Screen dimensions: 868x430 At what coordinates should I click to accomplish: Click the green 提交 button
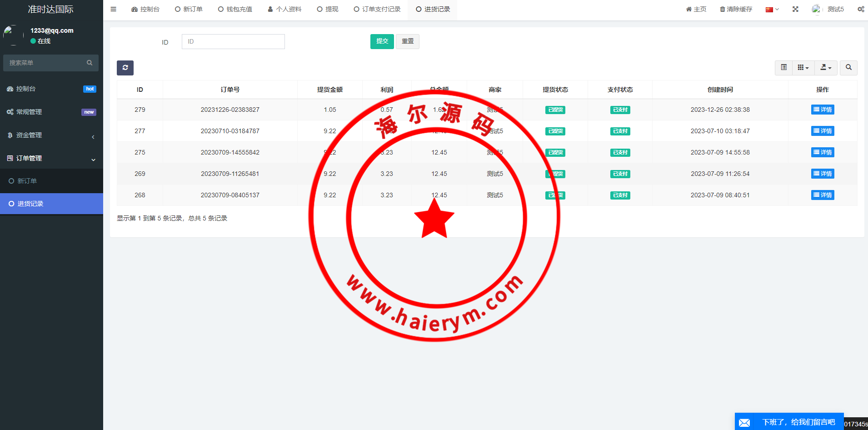[382, 41]
